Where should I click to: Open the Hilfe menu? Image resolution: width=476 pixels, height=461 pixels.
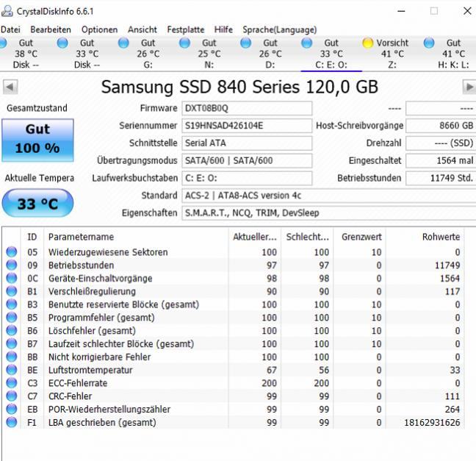click(223, 29)
